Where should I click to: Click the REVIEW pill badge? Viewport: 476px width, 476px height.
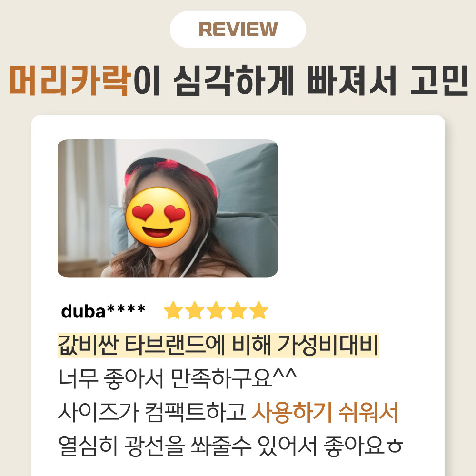238,30
